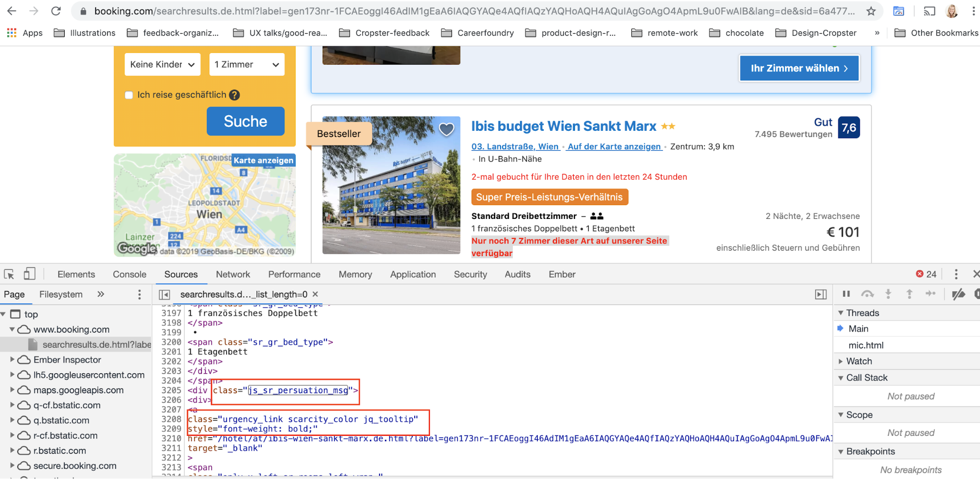The image size is (980, 479).
Task: Open the Application tab
Action: click(413, 274)
